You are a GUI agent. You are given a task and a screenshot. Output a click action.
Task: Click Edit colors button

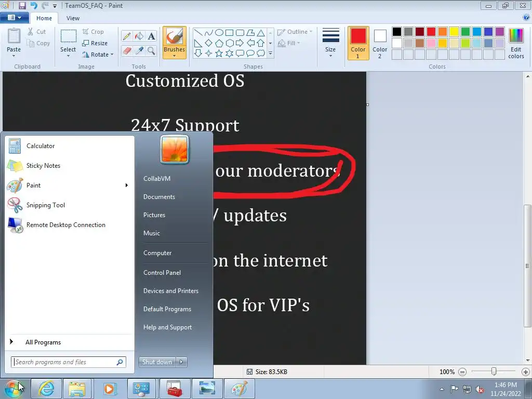coord(516,43)
